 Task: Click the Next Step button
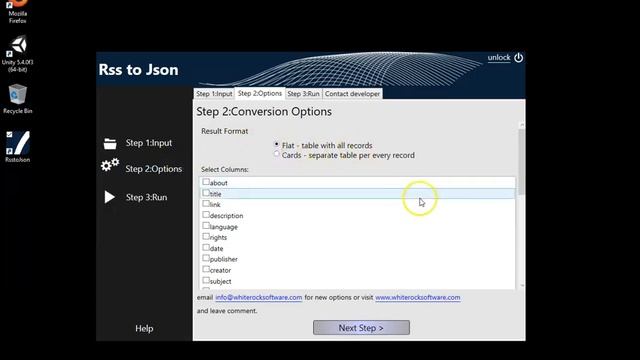pos(361,328)
